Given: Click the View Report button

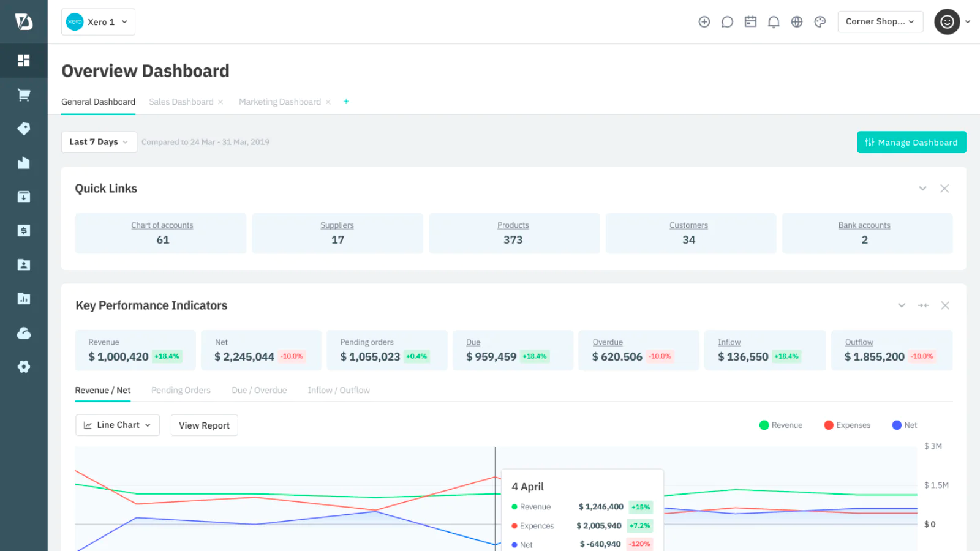Looking at the screenshot, I should pyautogui.click(x=204, y=425).
